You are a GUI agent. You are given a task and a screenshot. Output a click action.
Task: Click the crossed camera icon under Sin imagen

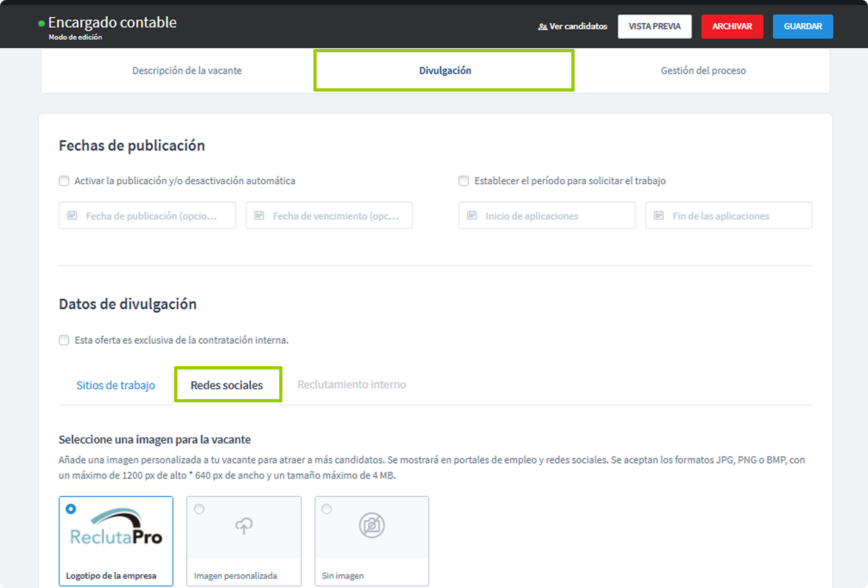point(371,525)
